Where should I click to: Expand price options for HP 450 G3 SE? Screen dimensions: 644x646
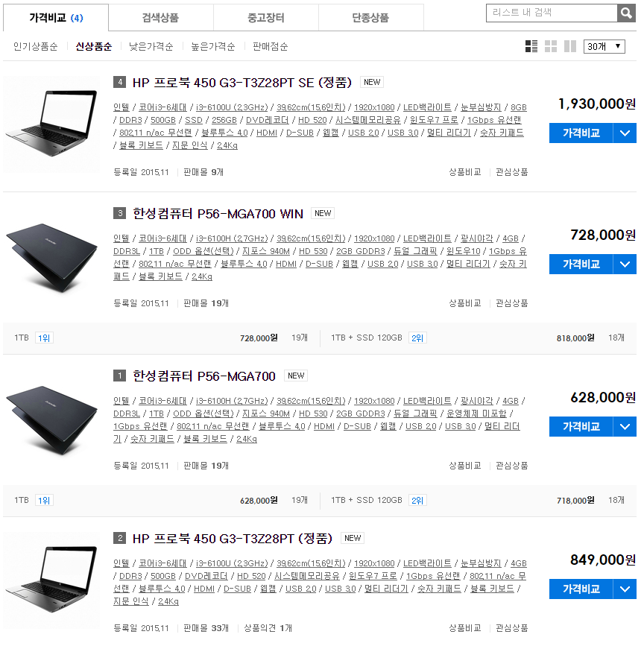(625, 133)
